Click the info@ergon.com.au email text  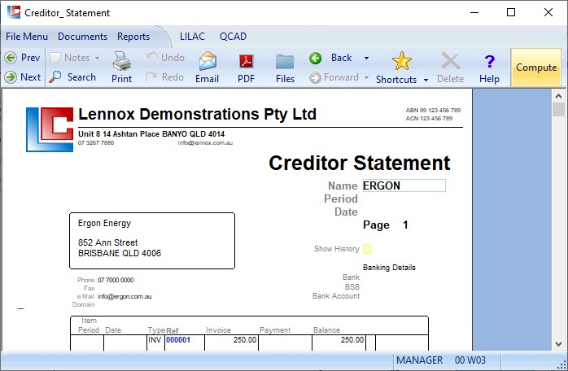pos(125,296)
